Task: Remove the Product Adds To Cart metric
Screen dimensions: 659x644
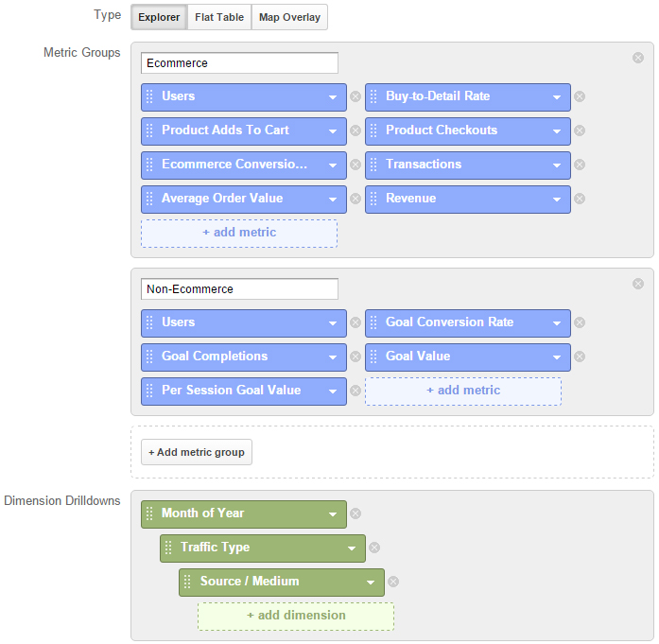Action: coord(356,131)
